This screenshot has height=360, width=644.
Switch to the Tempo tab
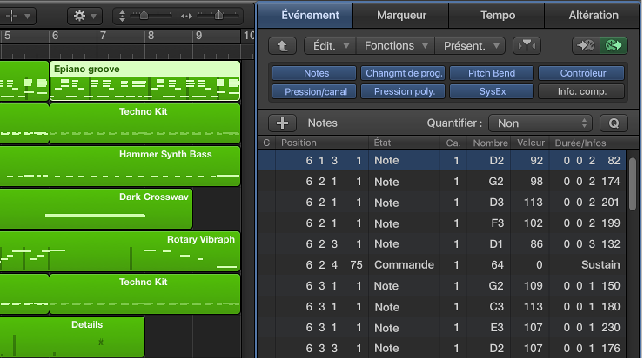498,15
